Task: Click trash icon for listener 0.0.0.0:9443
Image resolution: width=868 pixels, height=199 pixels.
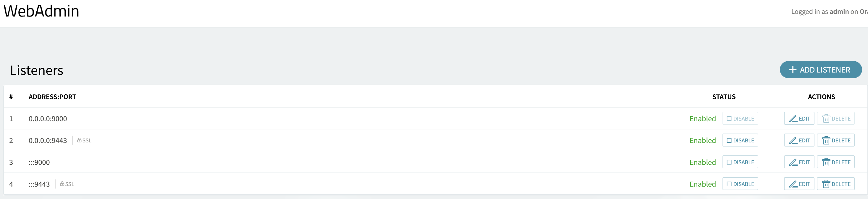Action: coord(826,141)
